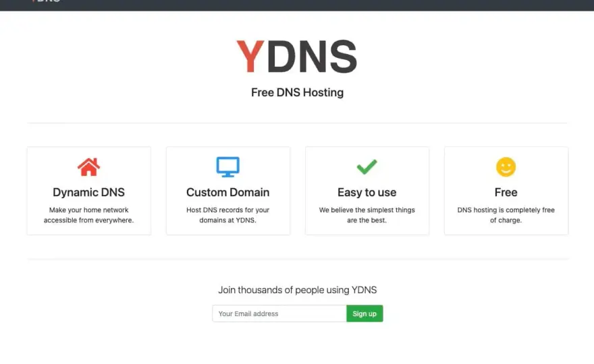Image resolution: width=594 pixels, height=364 pixels.
Task: Click the large YDNS logo
Action: coord(296,57)
